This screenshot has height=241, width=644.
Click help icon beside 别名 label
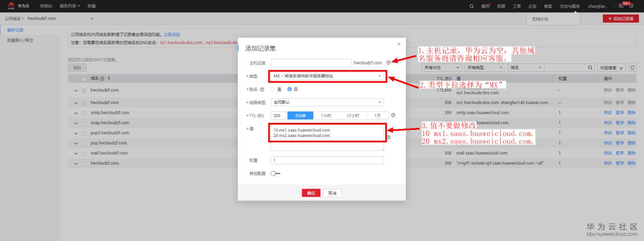pos(262,89)
